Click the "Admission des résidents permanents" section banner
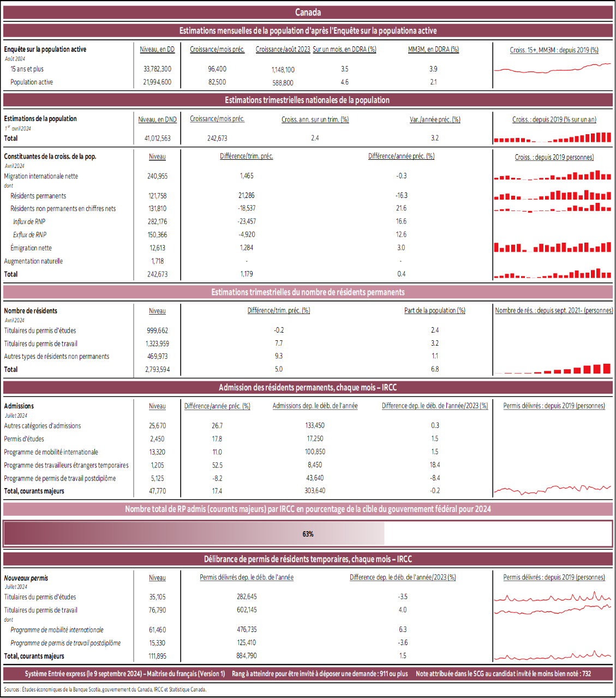The height and width of the screenshot is (698, 616). 308,387
